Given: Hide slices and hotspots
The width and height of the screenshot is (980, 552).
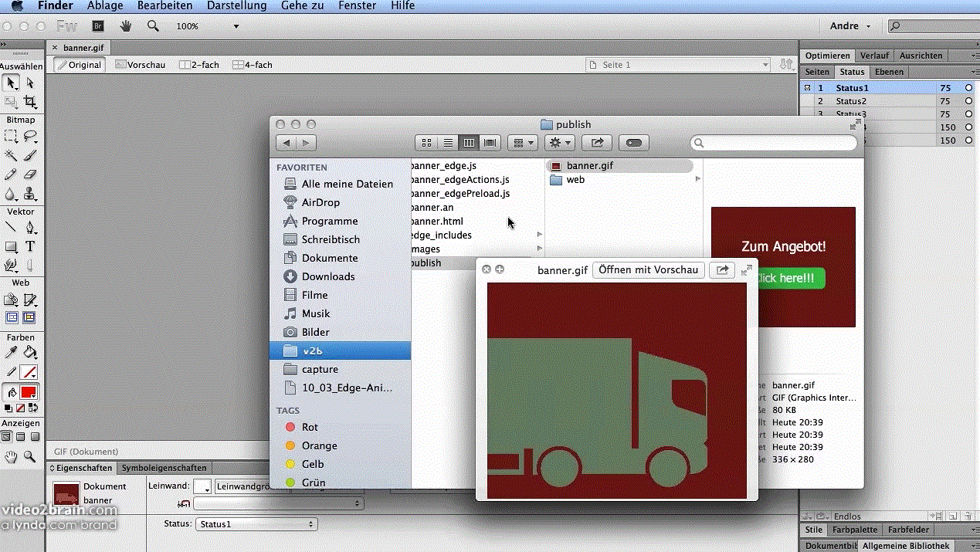Looking at the screenshot, I should coord(11,317).
